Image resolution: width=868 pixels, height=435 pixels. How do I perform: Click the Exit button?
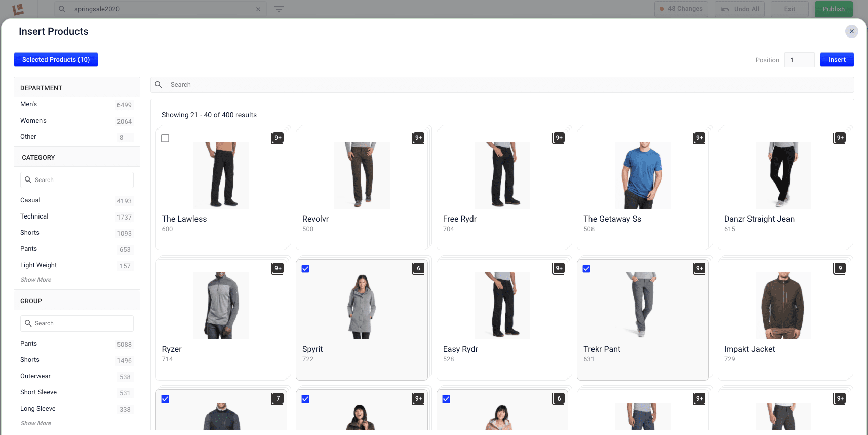790,9
